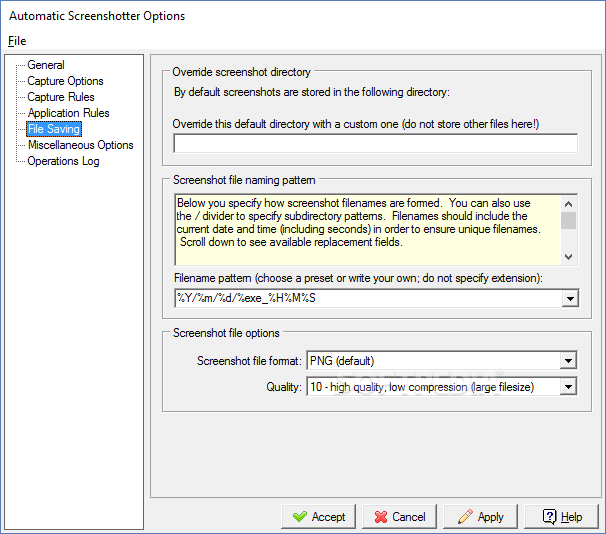Open Miscellaneous Options page
Screen dimensions: 606x534
(x=81, y=145)
